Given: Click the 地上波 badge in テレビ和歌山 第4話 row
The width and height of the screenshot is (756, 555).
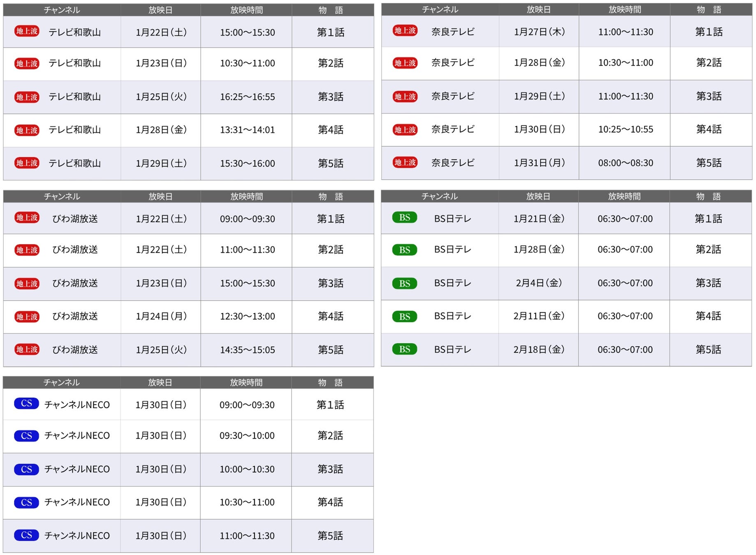Looking at the screenshot, I should [x=27, y=130].
